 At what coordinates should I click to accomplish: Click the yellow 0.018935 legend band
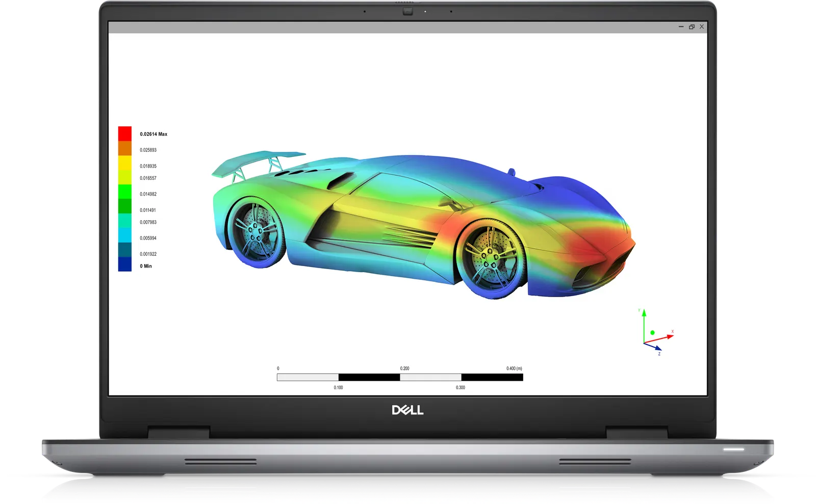(125, 163)
